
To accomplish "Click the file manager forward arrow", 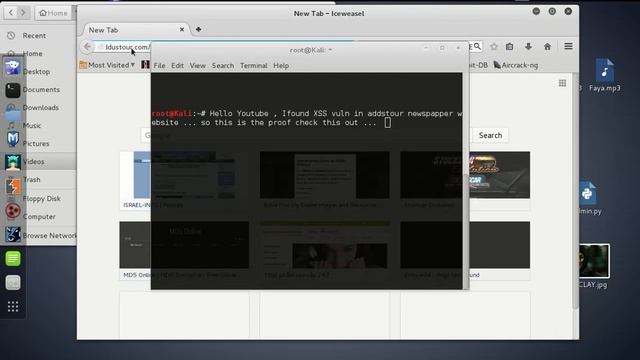I will pos(23,13).
